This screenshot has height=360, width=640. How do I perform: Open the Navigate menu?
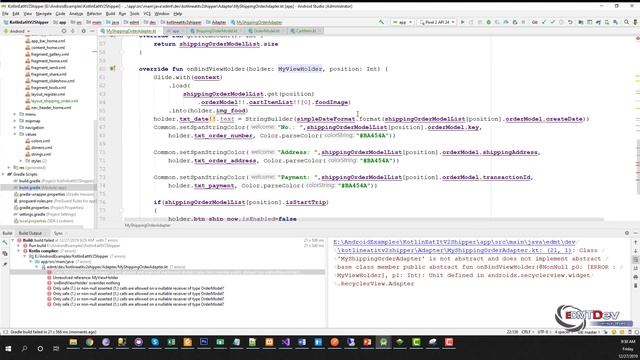click(x=44, y=13)
